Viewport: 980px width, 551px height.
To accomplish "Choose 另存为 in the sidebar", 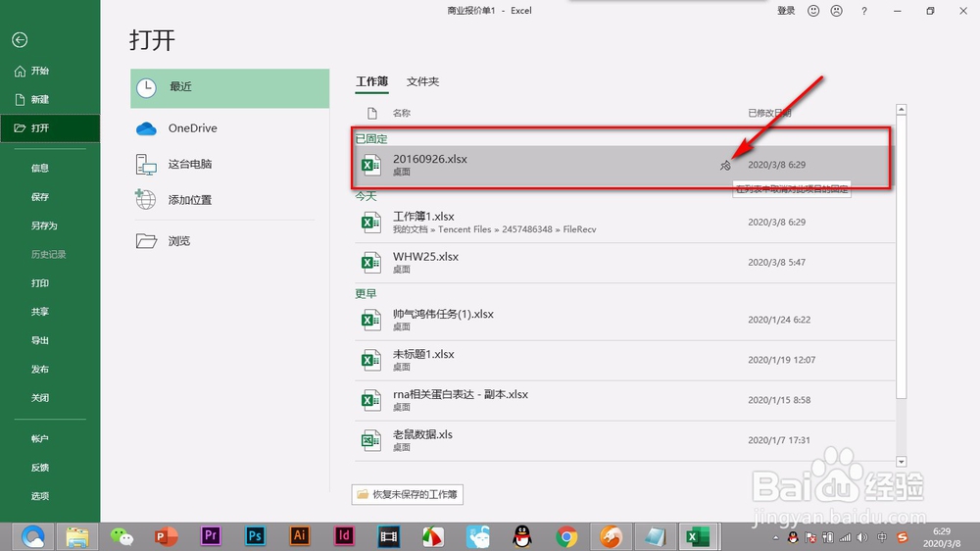I will click(44, 225).
